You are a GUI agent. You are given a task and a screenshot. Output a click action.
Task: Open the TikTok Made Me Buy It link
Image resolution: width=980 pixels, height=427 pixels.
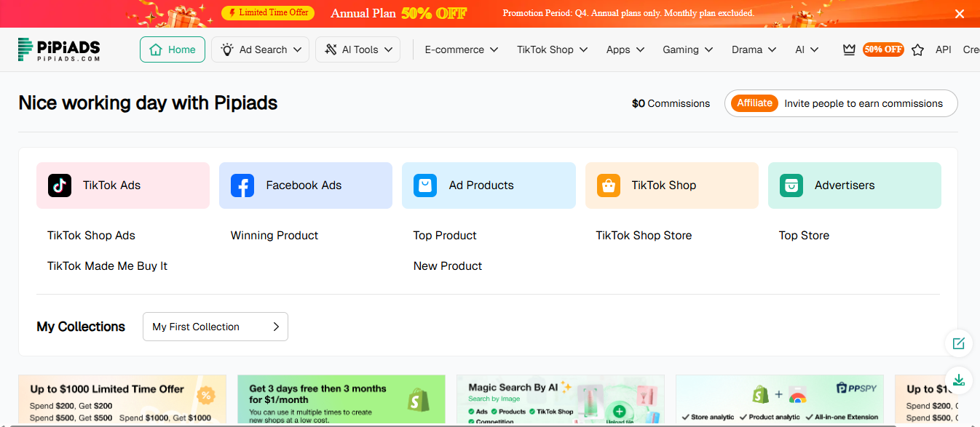coord(106,266)
